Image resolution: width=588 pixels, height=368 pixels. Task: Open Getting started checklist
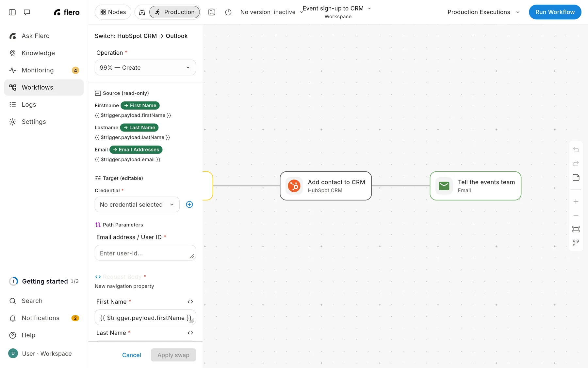[x=44, y=281]
